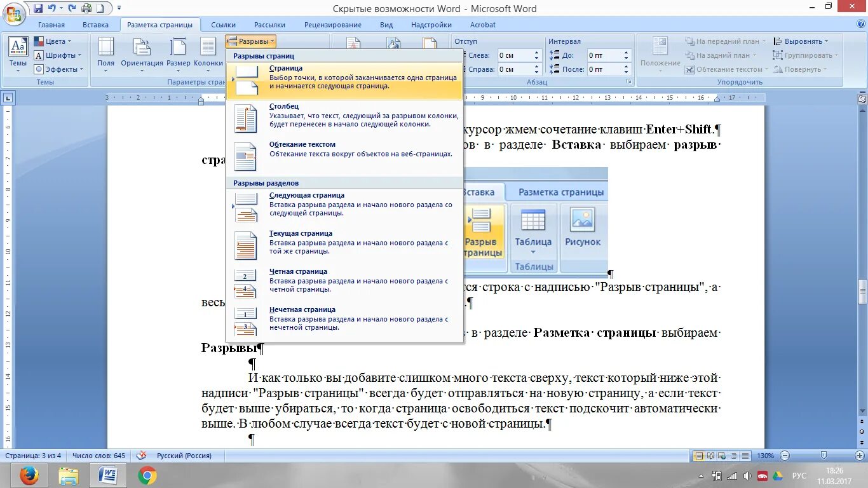Adjust the После spacing spinner
Screen dimensions: 868x488
(x=626, y=69)
